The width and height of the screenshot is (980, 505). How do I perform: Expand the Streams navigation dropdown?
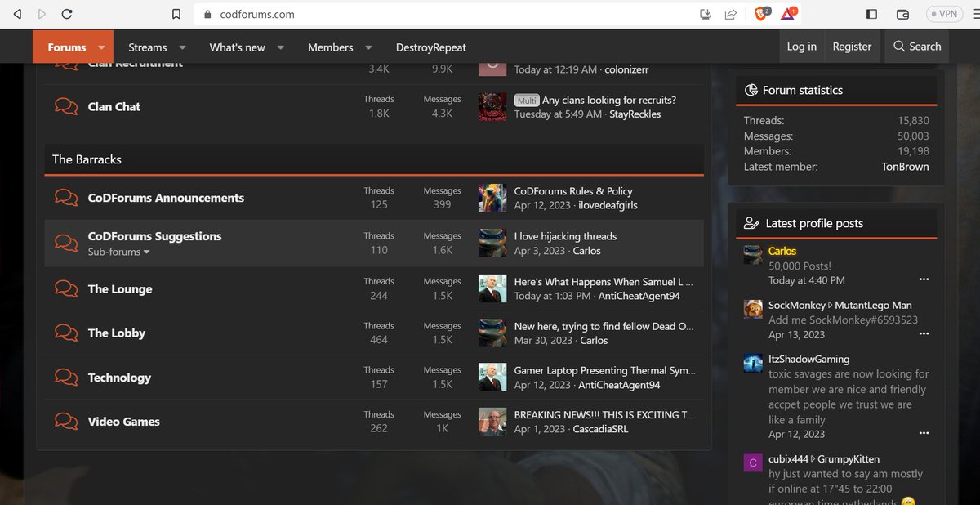[182, 47]
